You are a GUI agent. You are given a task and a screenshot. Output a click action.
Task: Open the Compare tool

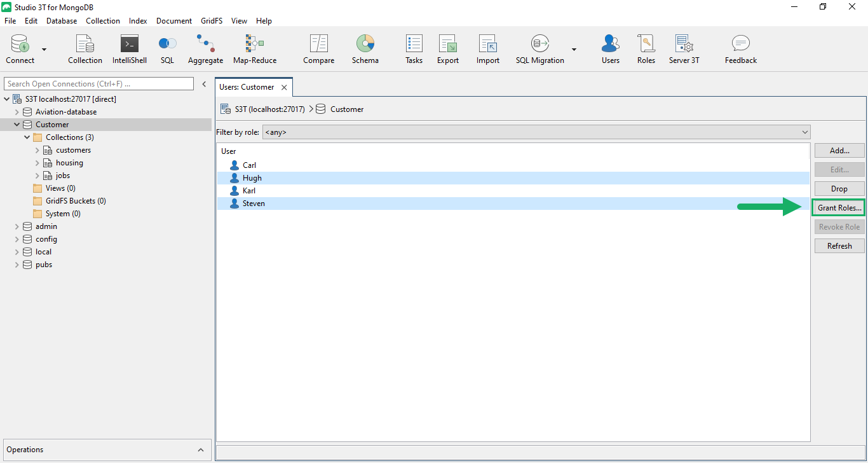pos(318,48)
